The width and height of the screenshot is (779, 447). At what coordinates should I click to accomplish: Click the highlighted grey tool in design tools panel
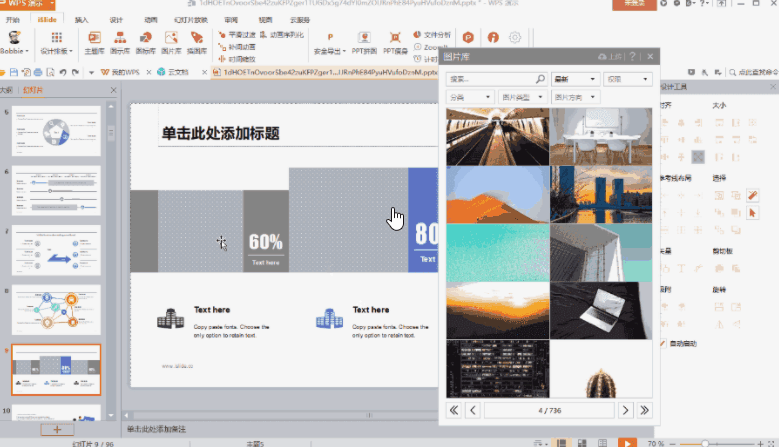point(698,157)
